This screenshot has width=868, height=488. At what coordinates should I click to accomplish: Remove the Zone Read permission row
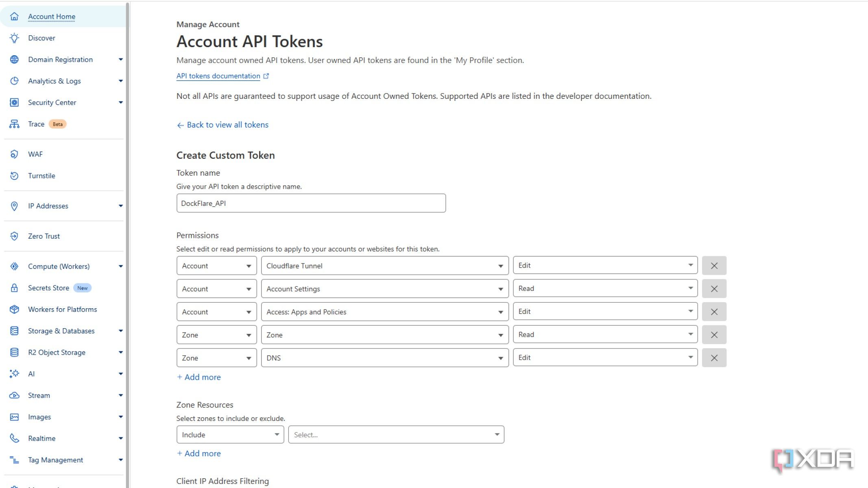(x=714, y=335)
